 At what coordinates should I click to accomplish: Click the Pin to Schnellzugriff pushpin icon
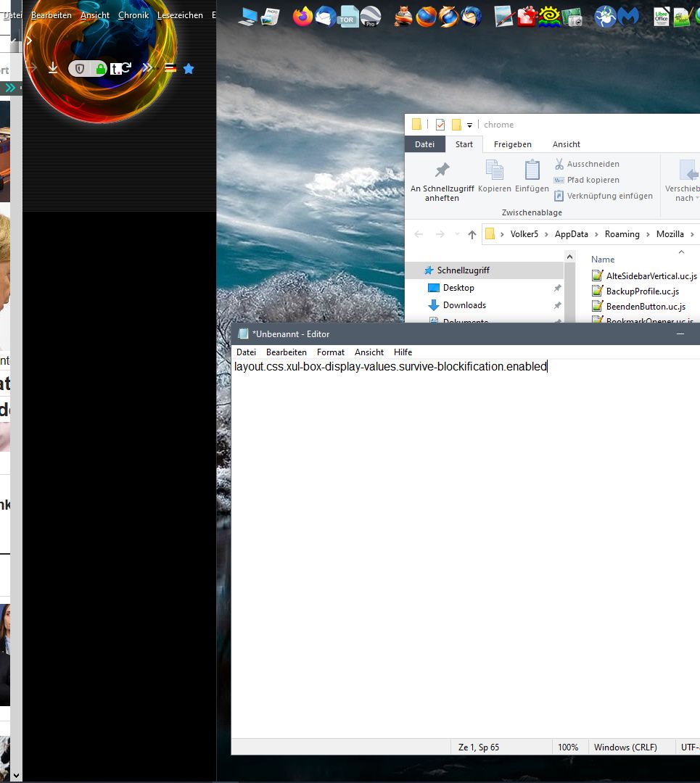(442, 171)
